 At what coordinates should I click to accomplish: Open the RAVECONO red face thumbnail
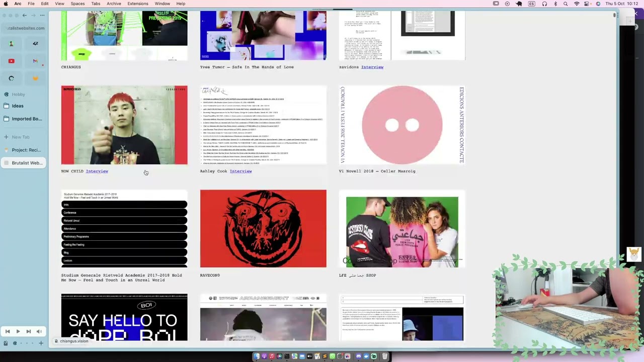point(263,229)
